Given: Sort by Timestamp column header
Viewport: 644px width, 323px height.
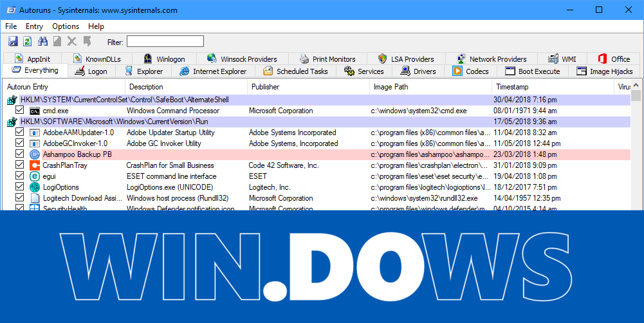Looking at the screenshot, I should click(553, 87).
